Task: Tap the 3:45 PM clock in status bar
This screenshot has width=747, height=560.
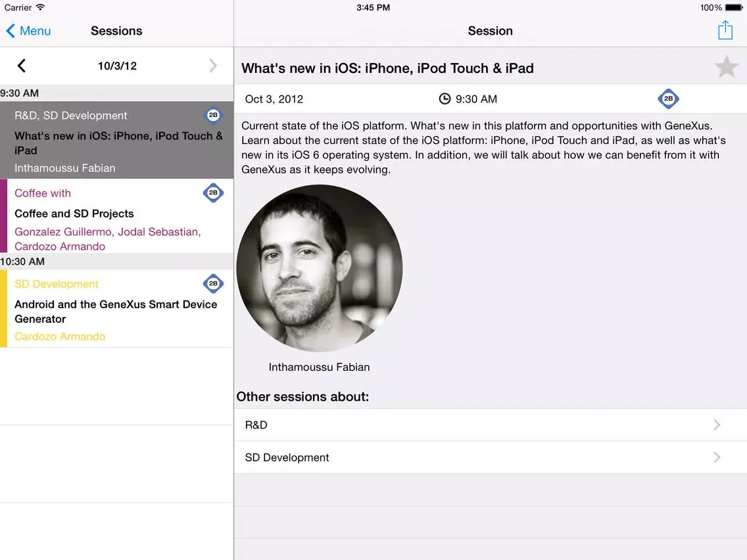Action: (x=373, y=8)
